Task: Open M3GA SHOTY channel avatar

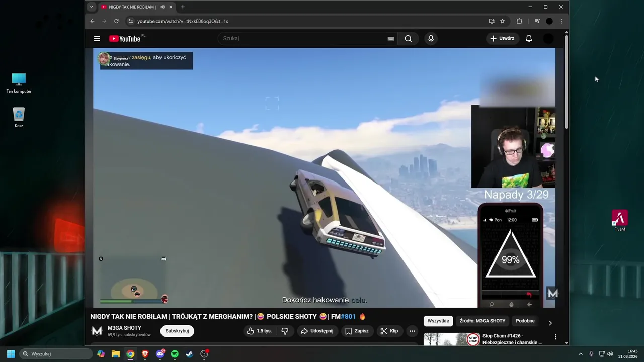Action: point(97,331)
